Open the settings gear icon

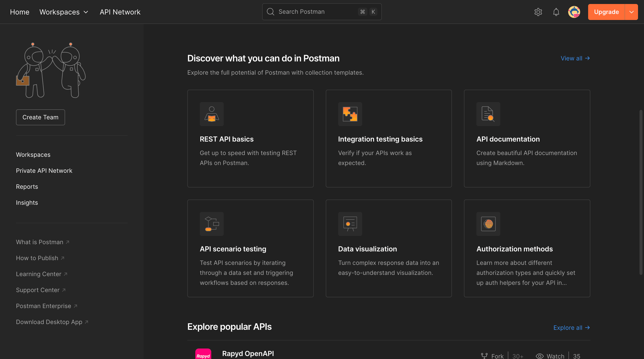(538, 12)
